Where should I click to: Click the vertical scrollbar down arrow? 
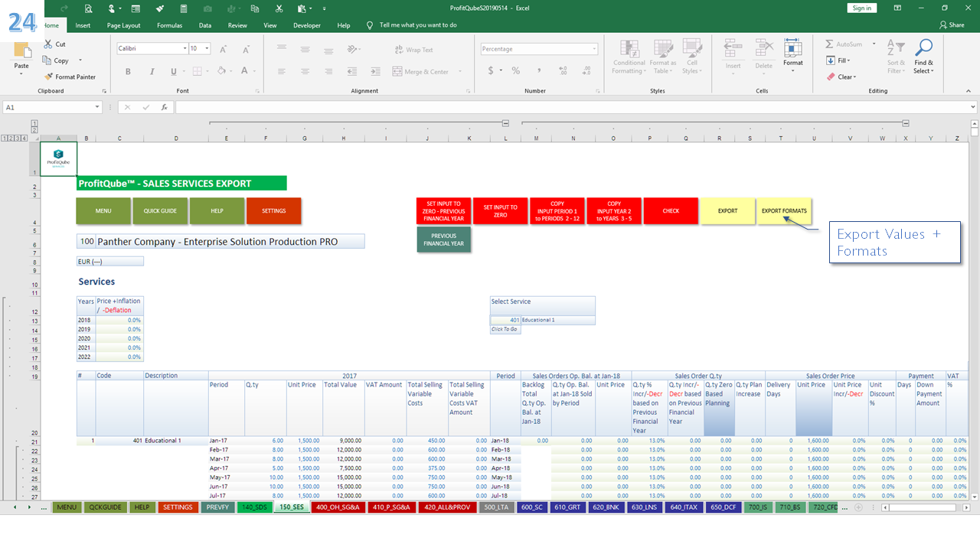(975, 497)
